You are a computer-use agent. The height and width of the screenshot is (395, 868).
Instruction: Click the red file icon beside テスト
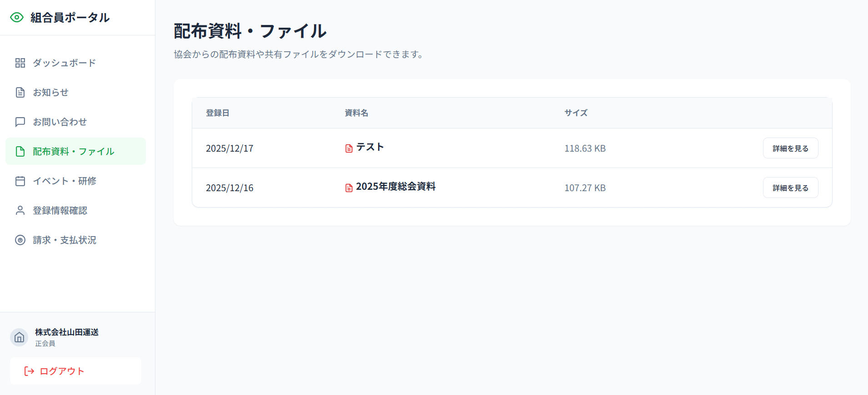click(349, 148)
